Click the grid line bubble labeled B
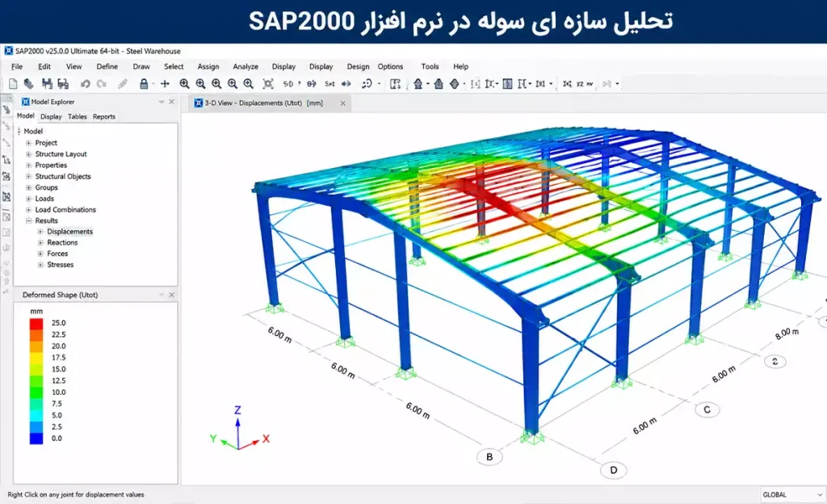The width and height of the screenshot is (827, 504). click(x=489, y=457)
